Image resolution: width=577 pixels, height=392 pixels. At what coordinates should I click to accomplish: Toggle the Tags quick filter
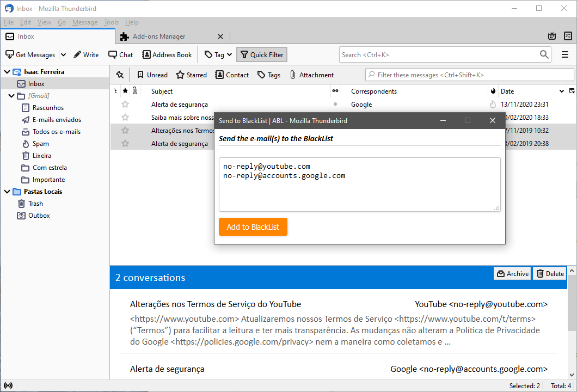pyautogui.click(x=269, y=75)
